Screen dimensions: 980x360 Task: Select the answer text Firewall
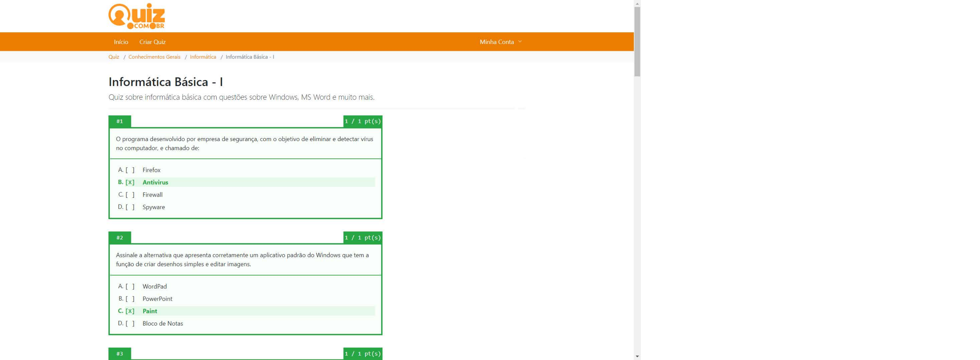pos(153,195)
